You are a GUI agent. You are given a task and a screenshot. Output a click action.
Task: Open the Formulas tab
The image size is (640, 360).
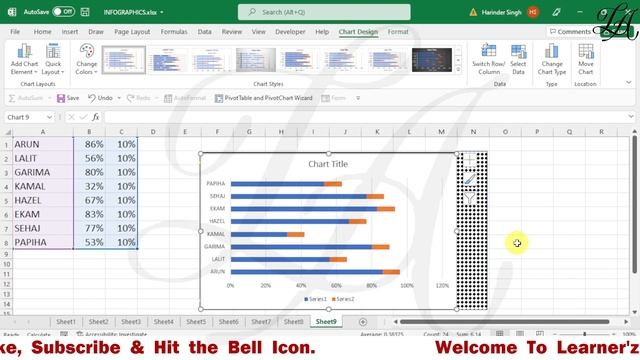click(174, 31)
